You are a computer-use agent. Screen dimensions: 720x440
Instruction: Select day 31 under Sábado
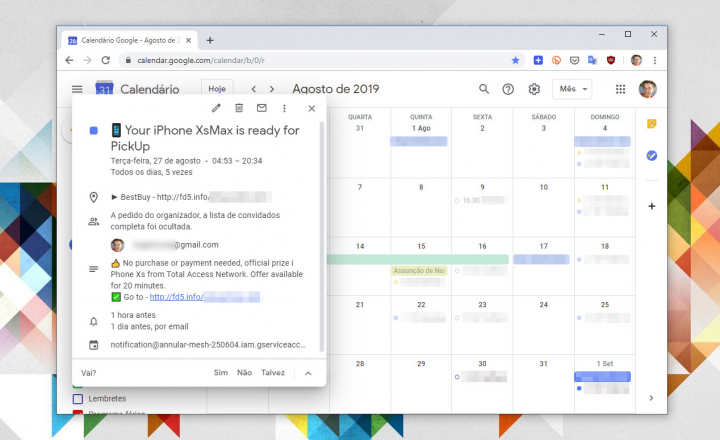(x=544, y=363)
